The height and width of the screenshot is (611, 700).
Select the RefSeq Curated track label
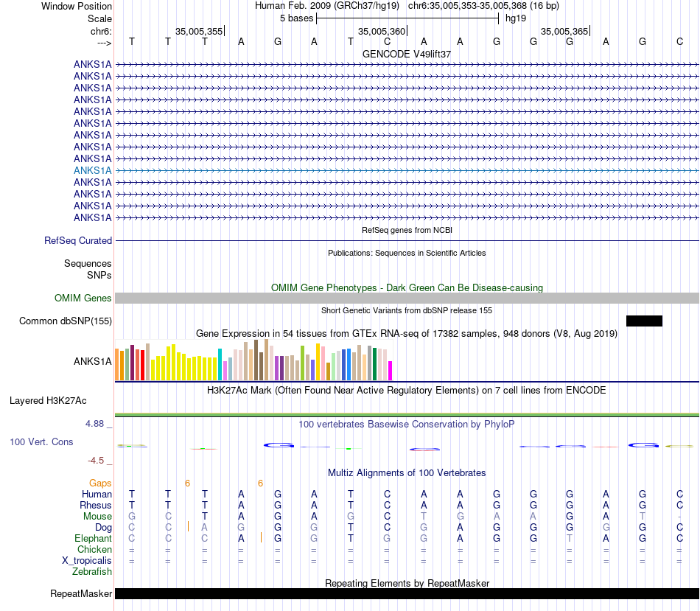[x=78, y=241]
